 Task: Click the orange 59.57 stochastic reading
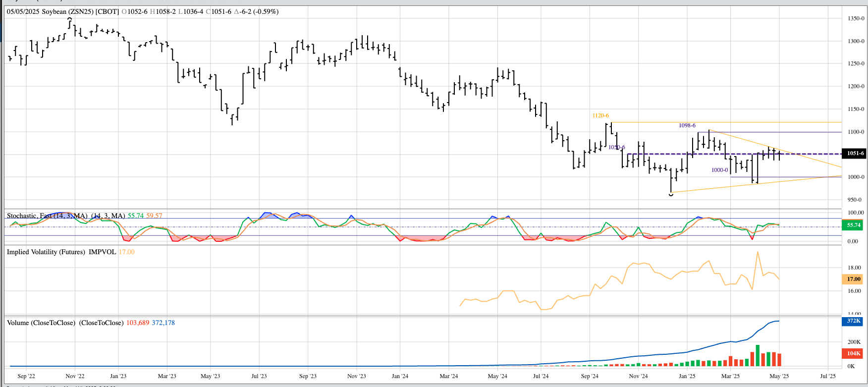[x=154, y=216]
